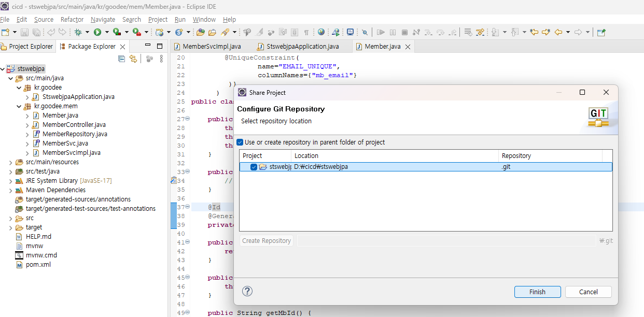
Task: Open Package Explorer view menu dots
Action: pos(161,59)
